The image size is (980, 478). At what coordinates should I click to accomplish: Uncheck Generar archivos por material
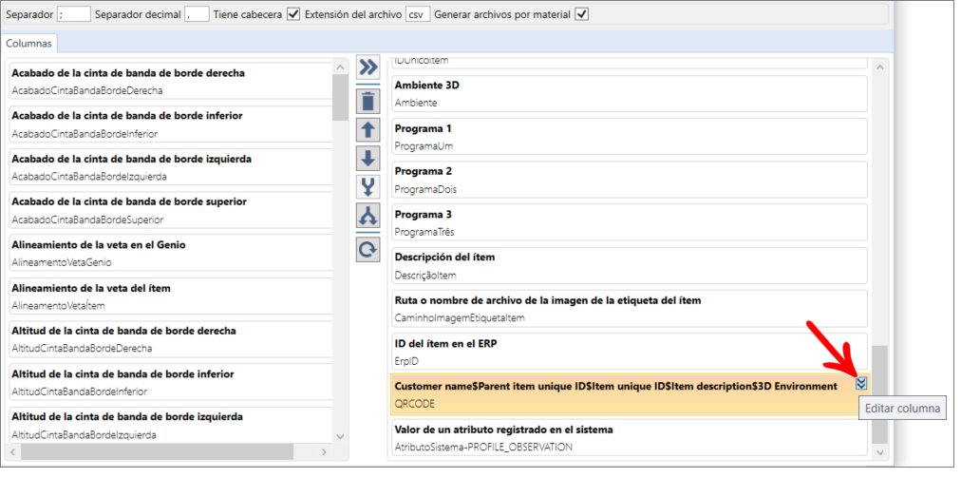coord(582,14)
